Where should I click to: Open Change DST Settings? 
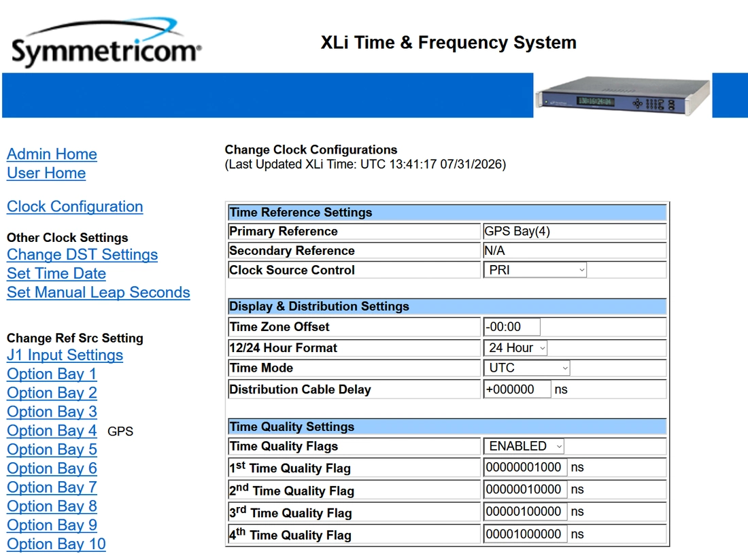point(82,254)
